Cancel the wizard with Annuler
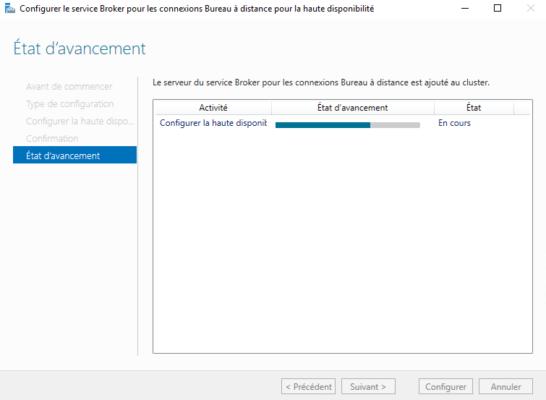The image size is (546, 400). click(506, 386)
